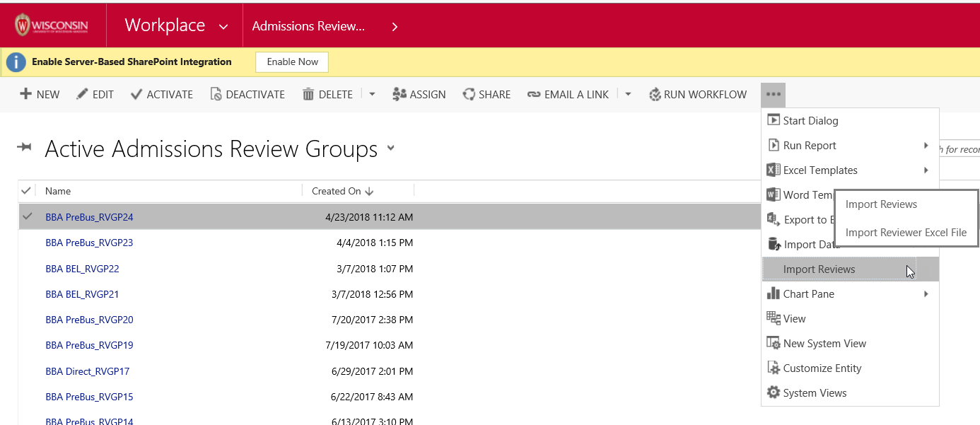Click the Excel Templates icon in menu
980x425 pixels.
(x=773, y=170)
